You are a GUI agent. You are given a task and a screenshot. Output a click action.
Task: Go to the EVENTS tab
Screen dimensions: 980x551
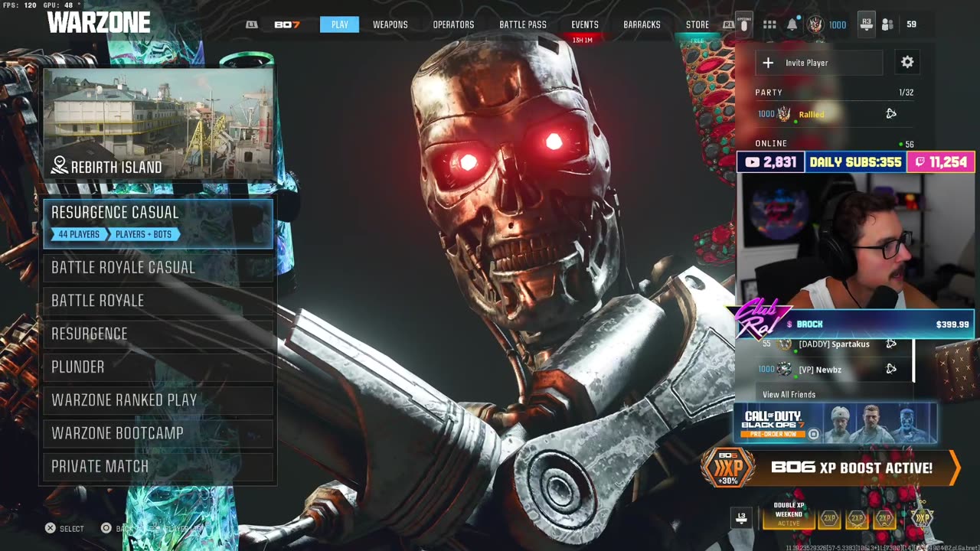coord(585,24)
